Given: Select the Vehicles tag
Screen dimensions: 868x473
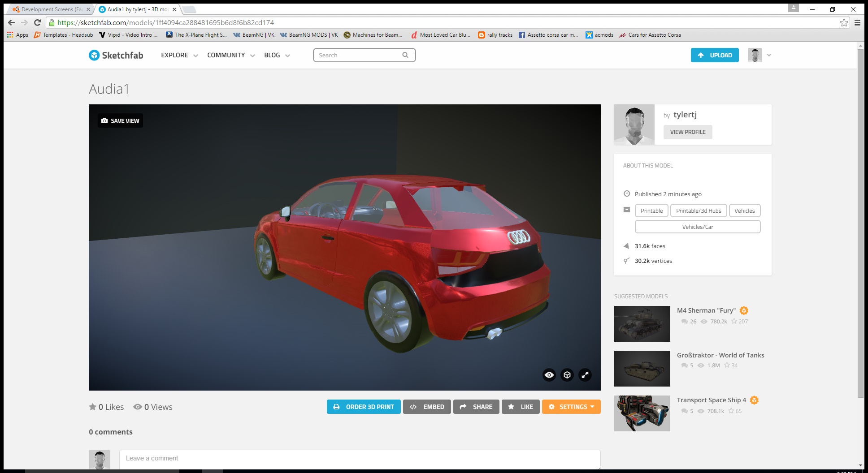Looking at the screenshot, I should click(x=745, y=211).
